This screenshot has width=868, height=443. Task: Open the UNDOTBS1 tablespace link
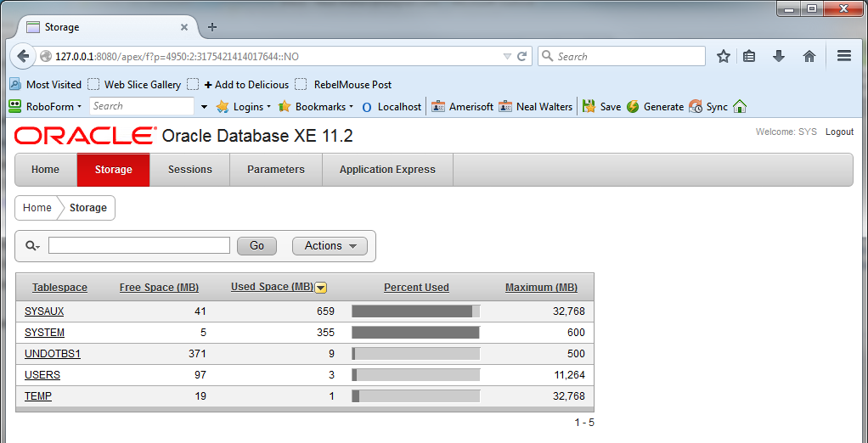coord(53,354)
